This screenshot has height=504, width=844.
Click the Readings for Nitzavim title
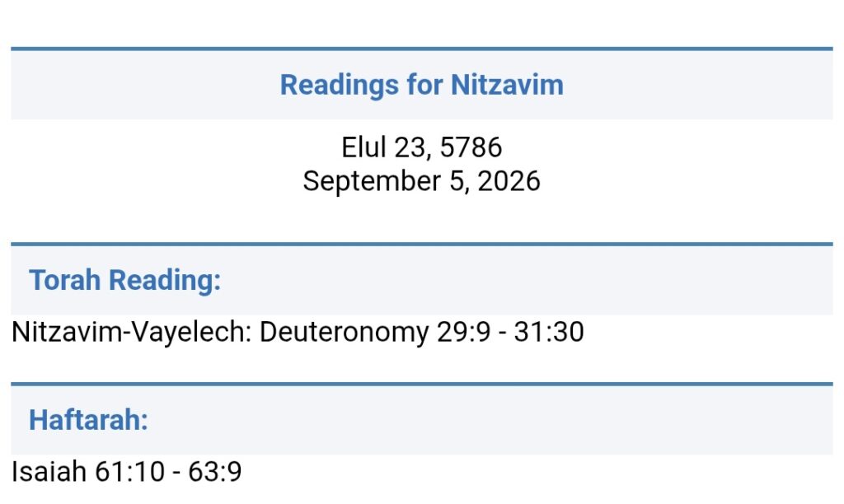[421, 85]
